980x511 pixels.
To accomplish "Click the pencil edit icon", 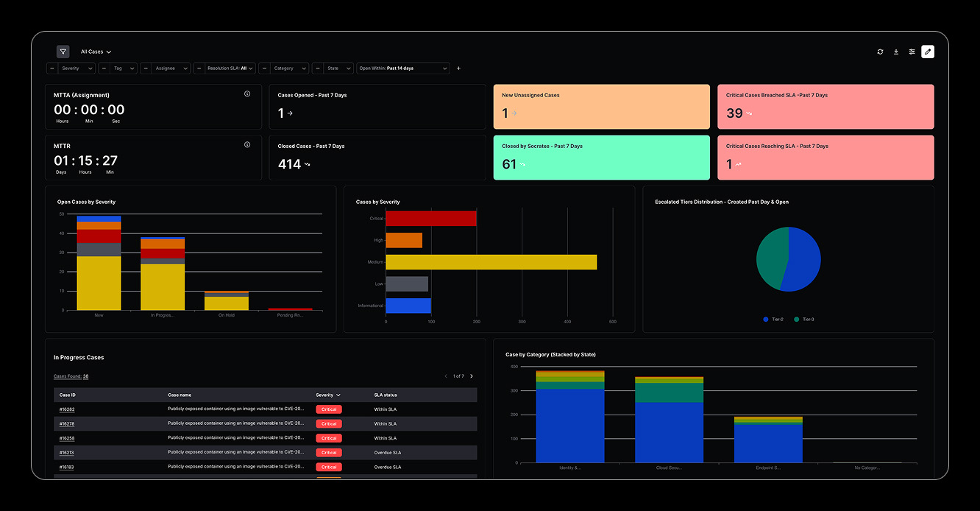I will [928, 52].
